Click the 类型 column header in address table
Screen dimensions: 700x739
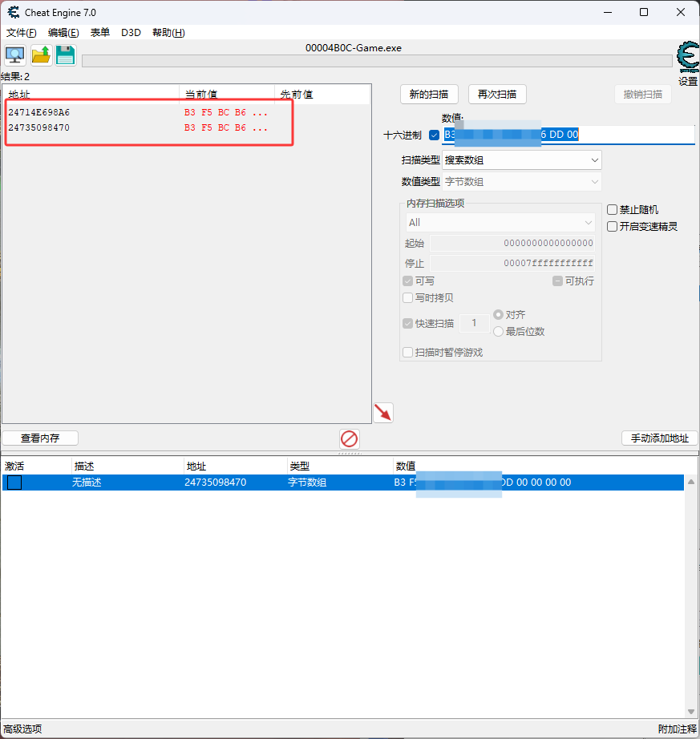pyautogui.click(x=340, y=466)
